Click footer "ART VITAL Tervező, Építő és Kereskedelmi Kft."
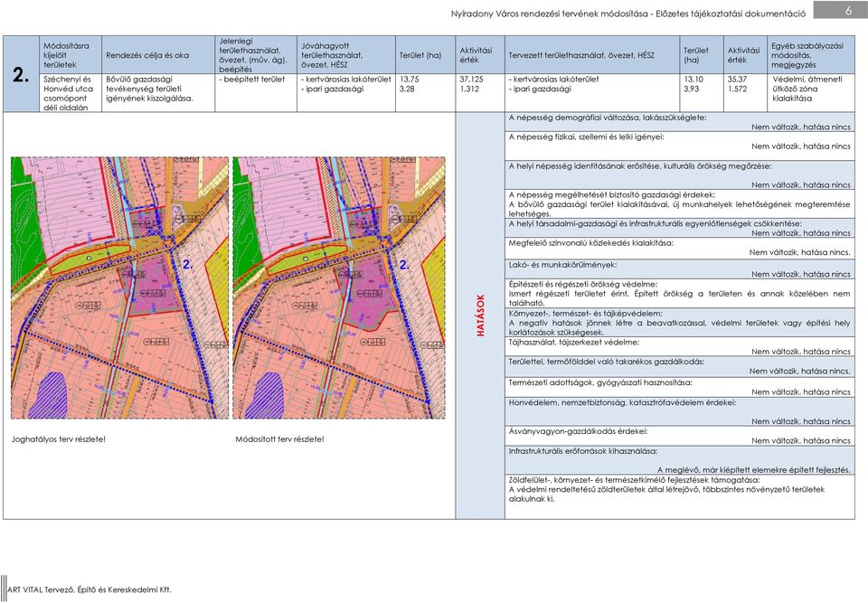Viewport: 868px width, 603px height. (x=90, y=589)
